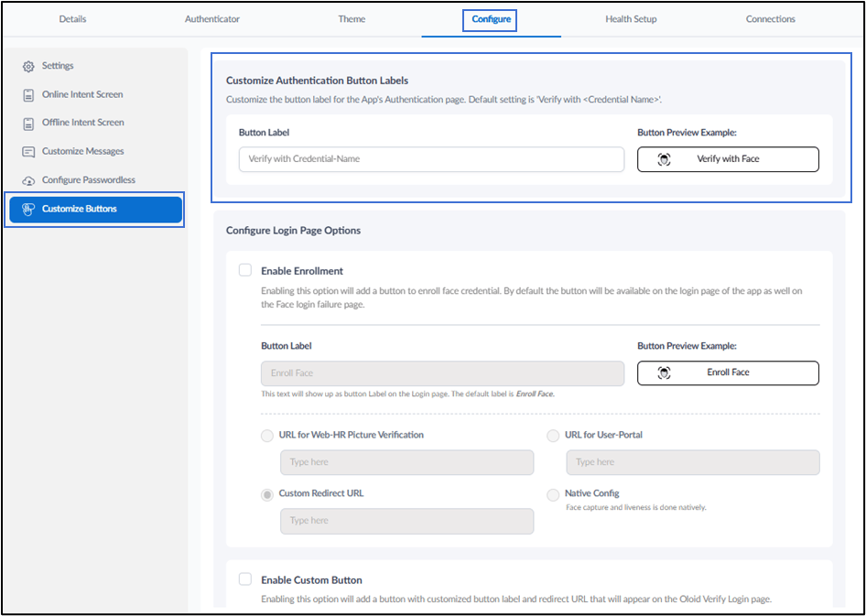The height and width of the screenshot is (616, 866).
Task: Switch to the Details tab
Action: click(x=73, y=19)
